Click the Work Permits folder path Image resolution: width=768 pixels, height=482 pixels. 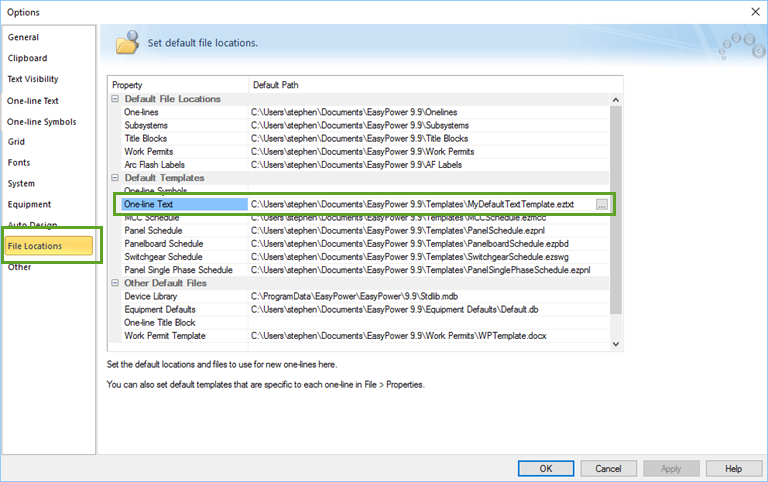point(362,152)
